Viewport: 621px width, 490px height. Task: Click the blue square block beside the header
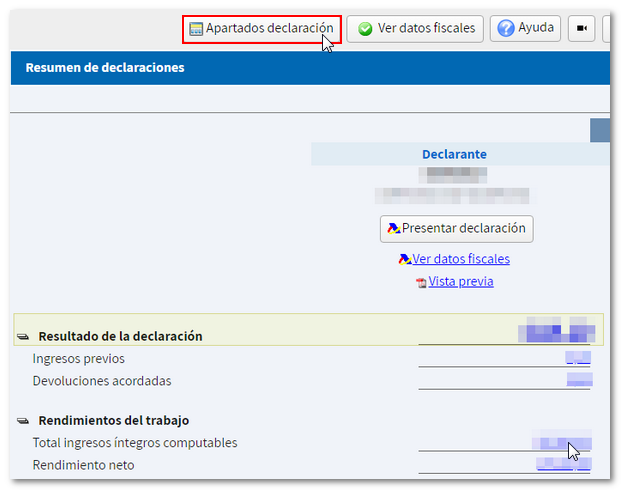[600, 130]
